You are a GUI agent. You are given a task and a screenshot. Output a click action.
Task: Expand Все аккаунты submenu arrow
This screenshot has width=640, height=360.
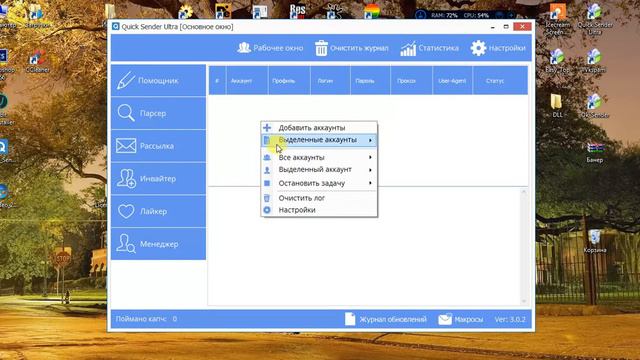370,157
